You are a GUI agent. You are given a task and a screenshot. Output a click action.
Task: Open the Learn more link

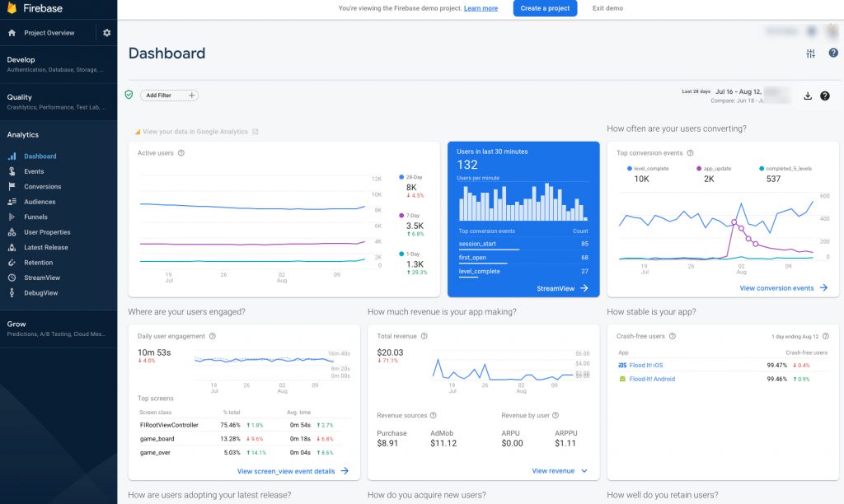pos(481,8)
